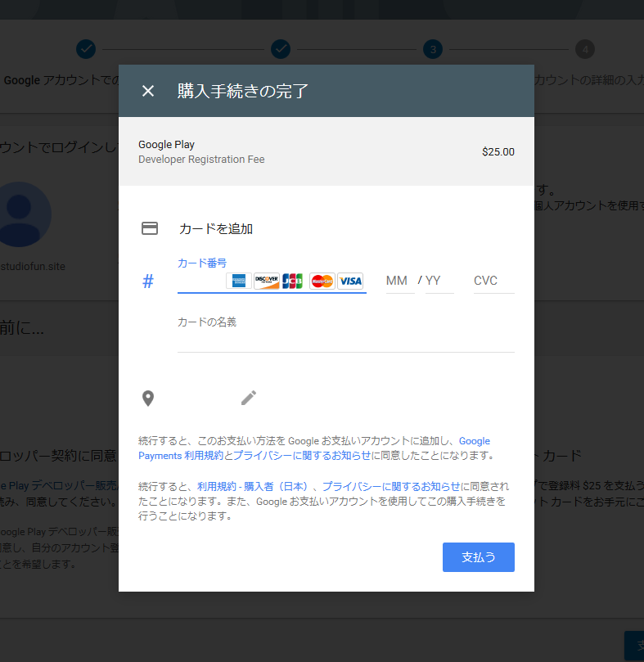
Task: Click the JCB card logo
Action: click(x=293, y=281)
